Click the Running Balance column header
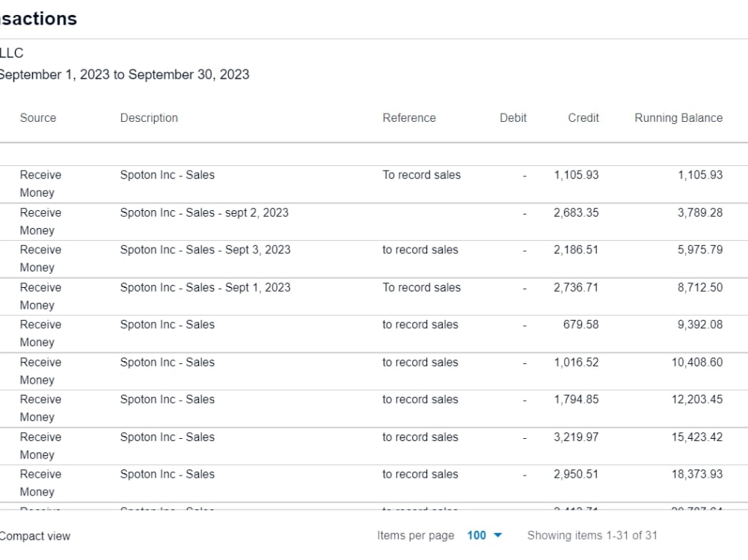 [x=678, y=117]
